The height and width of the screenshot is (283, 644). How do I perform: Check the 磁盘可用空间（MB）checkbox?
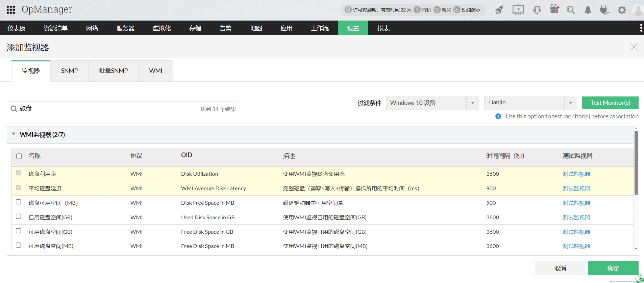pos(19,202)
